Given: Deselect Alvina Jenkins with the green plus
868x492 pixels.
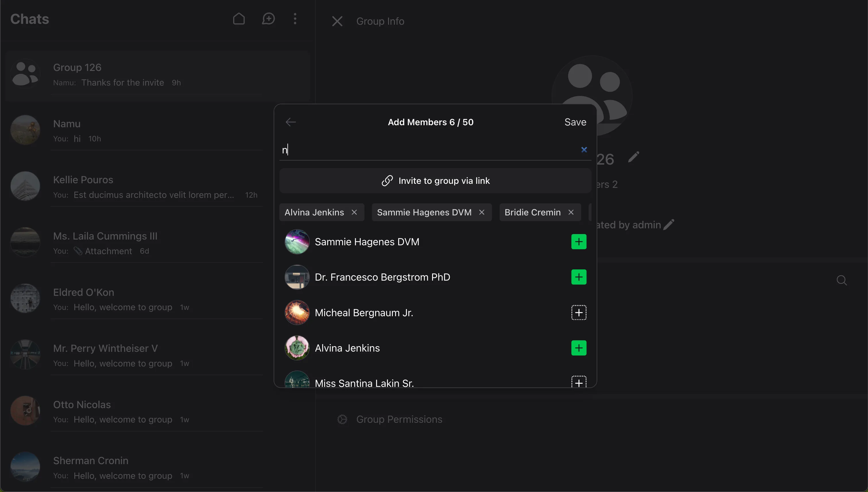Looking at the screenshot, I should 579,348.
